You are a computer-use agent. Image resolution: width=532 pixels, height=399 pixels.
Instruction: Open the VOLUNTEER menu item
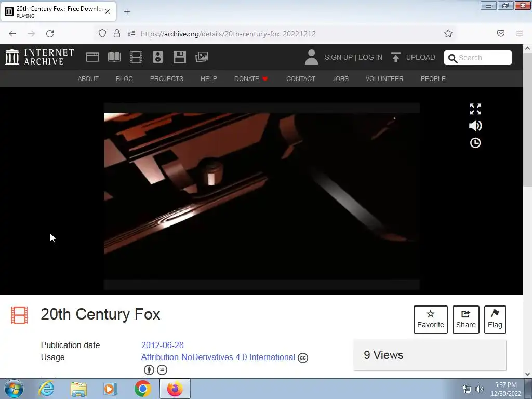coord(384,79)
